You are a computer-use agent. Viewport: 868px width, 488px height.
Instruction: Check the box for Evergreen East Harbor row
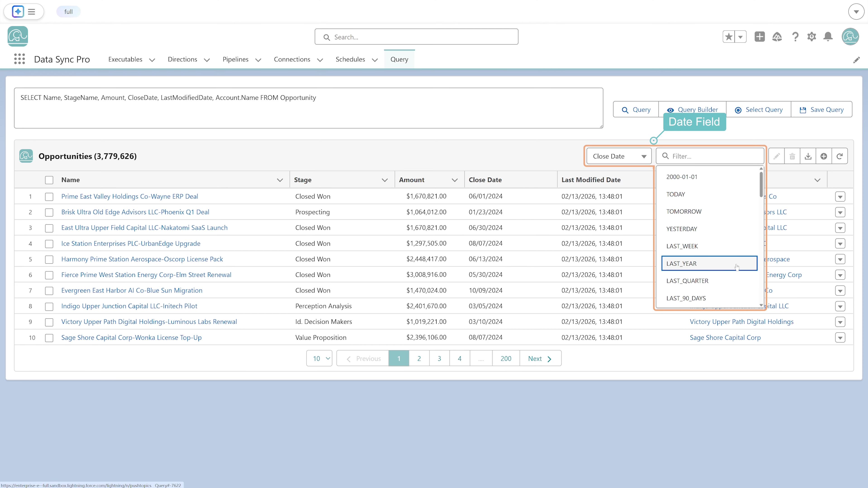[49, 291]
